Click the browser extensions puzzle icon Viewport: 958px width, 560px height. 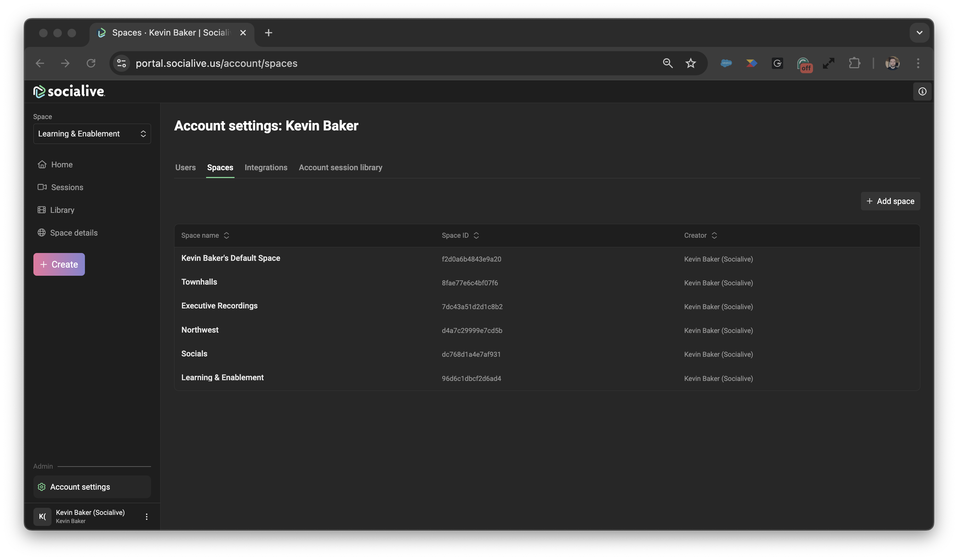tap(854, 63)
